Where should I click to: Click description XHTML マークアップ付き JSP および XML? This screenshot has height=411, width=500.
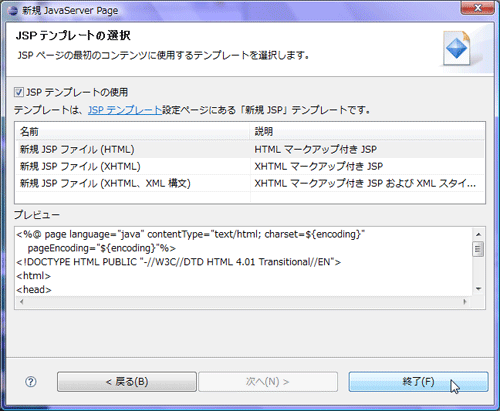point(365,183)
